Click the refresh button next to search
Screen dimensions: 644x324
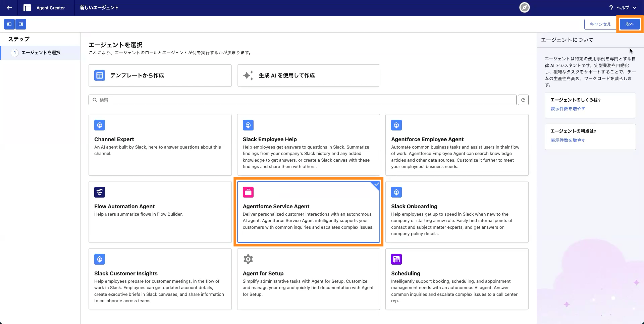click(523, 100)
